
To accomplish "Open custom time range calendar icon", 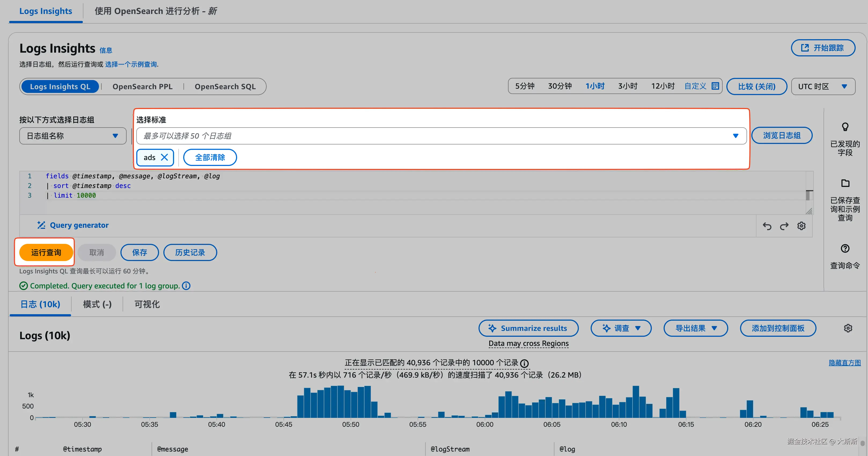I will pyautogui.click(x=715, y=86).
